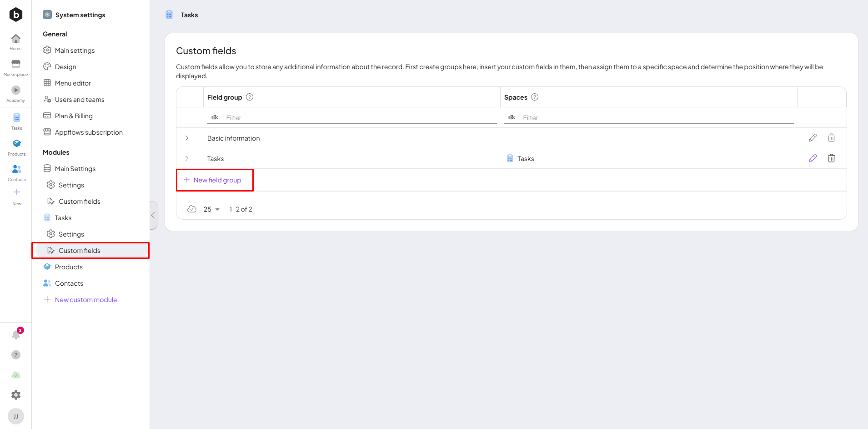Expand the Basic information row
Image resolution: width=868 pixels, height=429 pixels.
(x=187, y=138)
